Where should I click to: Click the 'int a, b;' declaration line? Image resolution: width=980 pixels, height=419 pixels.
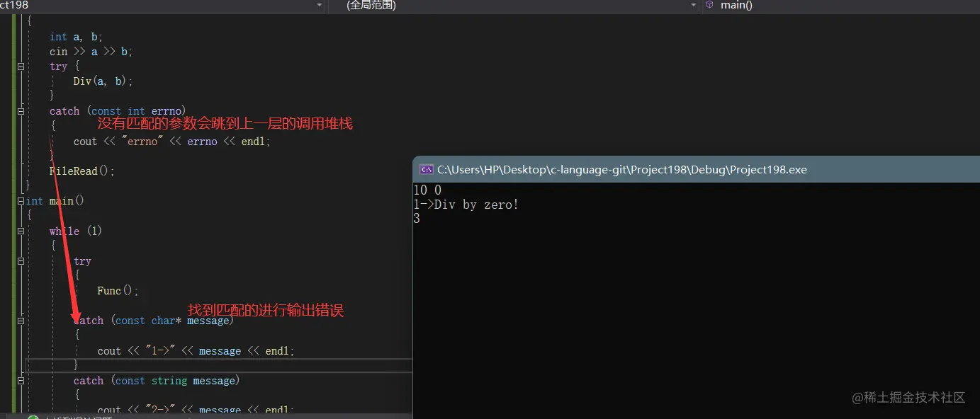pyautogui.click(x=76, y=37)
